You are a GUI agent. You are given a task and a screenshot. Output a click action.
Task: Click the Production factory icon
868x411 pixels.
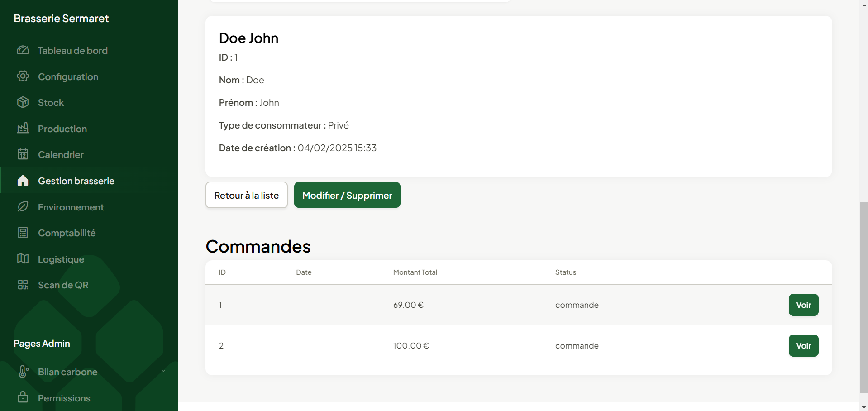point(23,129)
